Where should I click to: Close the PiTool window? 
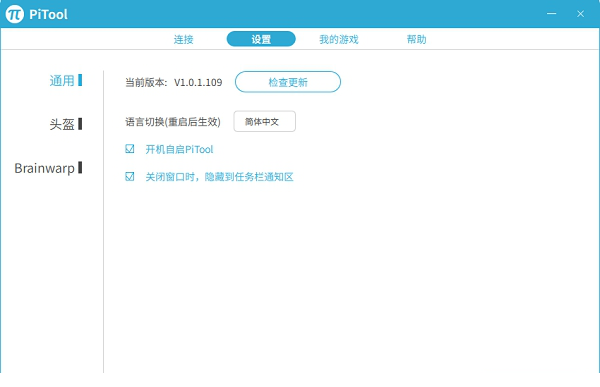pos(580,14)
